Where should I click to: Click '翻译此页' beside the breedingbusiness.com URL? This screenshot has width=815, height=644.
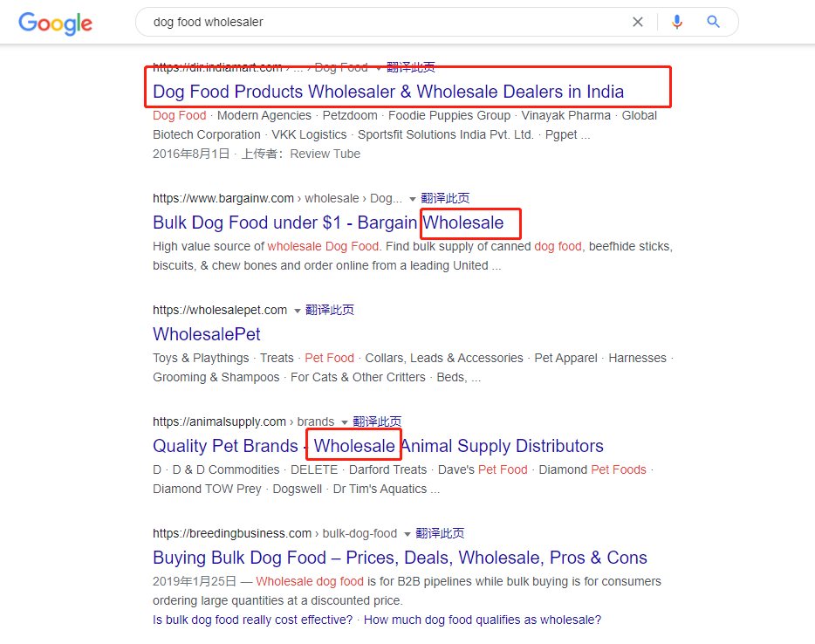(x=440, y=533)
